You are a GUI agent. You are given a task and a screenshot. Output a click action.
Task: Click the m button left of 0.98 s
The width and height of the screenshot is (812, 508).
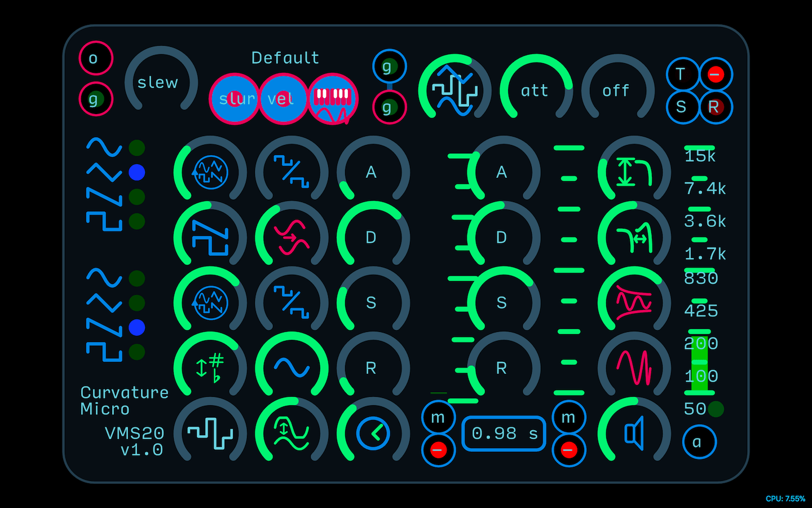(x=438, y=418)
